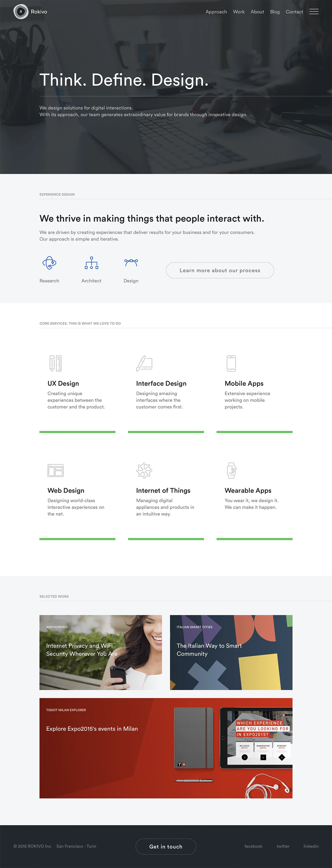Click the Think. Define. Design. headline
The height and width of the screenshot is (868, 332).
point(124,80)
